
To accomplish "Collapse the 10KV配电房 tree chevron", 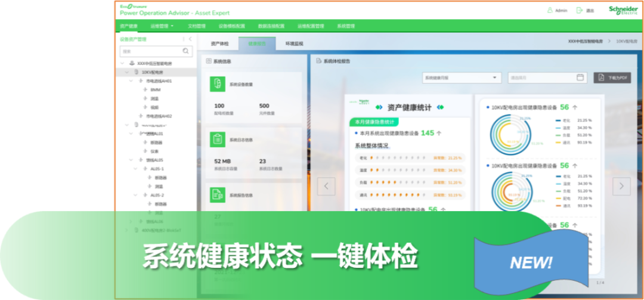I will 127,72.
